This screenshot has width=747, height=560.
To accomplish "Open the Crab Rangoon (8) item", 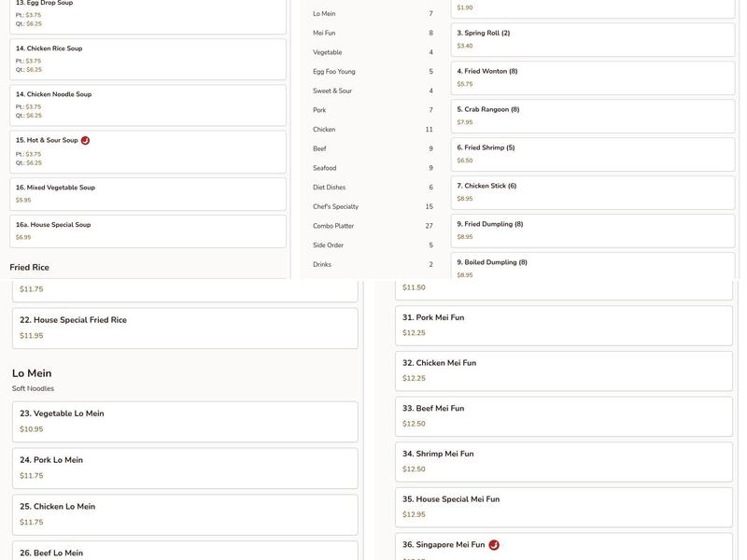I will tap(592, 116).
